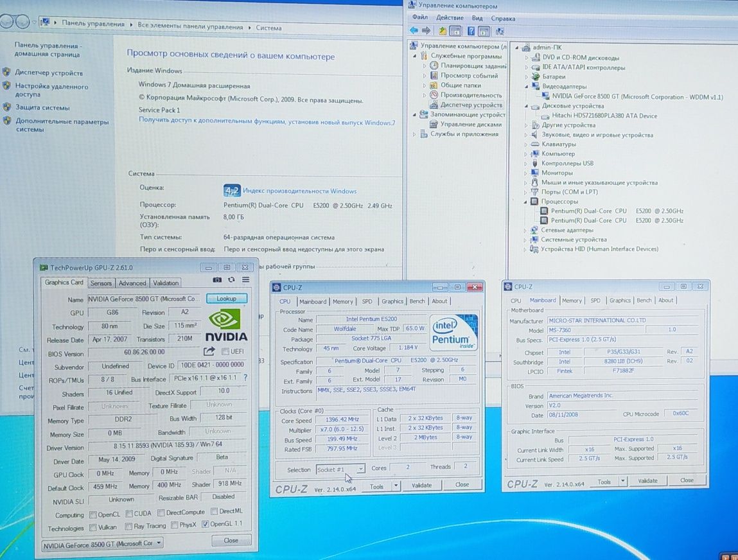The width and height of the screenshot is (738, 560).
Task: Click the Lookup button in GPU-Z
Action: coord(226,299)
